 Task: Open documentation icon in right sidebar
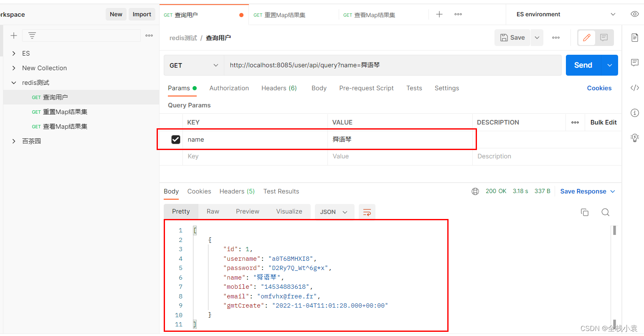635,38
